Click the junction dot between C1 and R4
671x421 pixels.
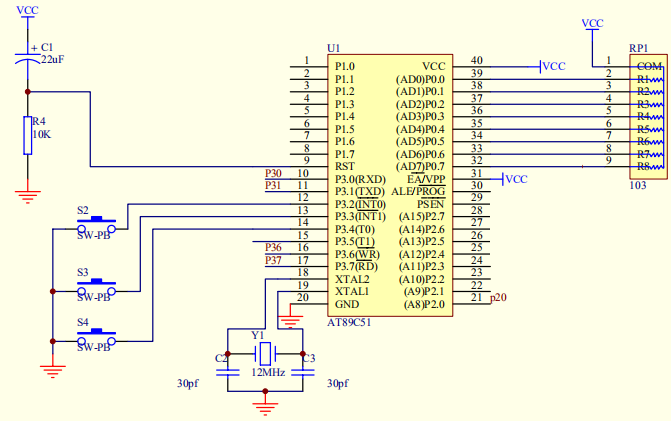tap(28, 92)
